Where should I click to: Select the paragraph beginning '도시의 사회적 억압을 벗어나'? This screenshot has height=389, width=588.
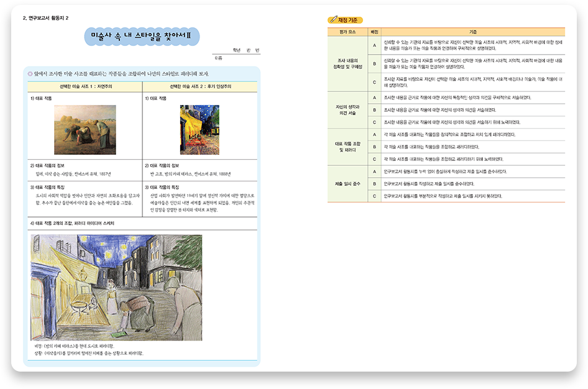coord(88,199)
